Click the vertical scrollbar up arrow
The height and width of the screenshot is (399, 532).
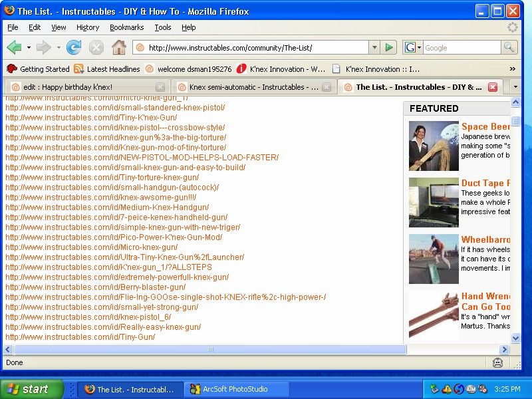[x=516, y=102]
